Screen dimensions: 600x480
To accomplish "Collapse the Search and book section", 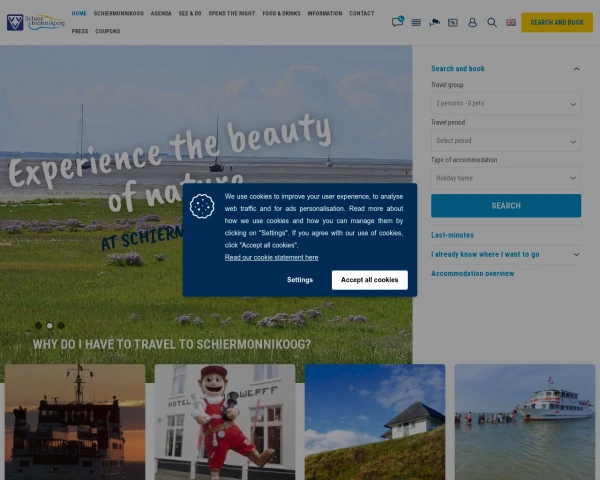I will 576,69.
